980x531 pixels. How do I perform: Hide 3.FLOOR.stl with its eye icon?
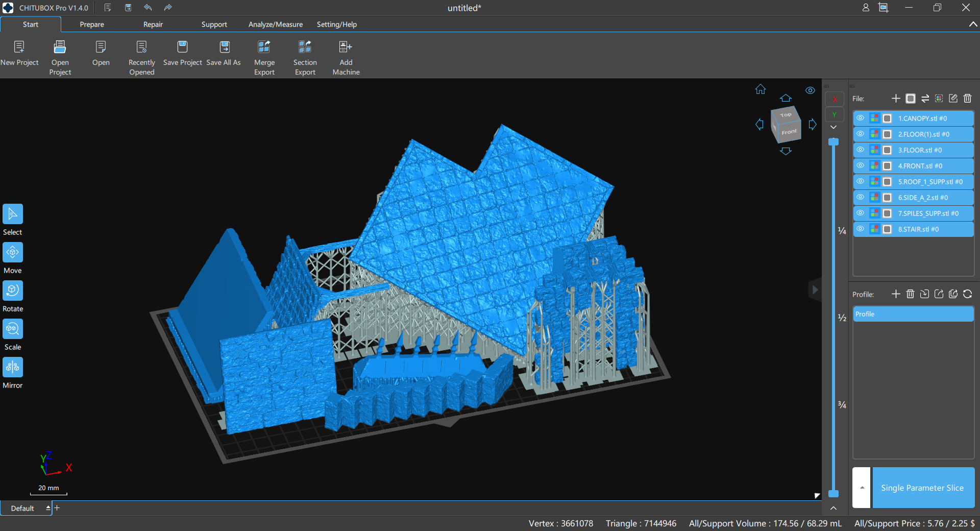tap(861, 150)
